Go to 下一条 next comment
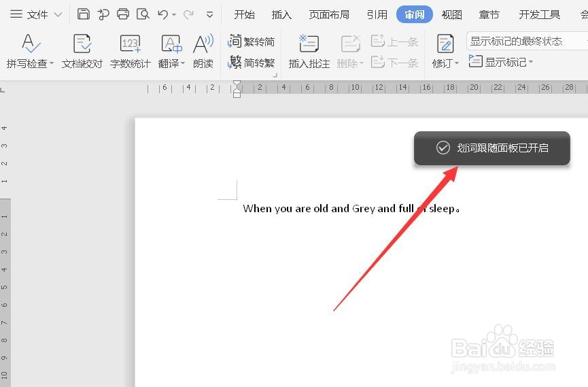This screenshot has height=387, width=588. 394,62
